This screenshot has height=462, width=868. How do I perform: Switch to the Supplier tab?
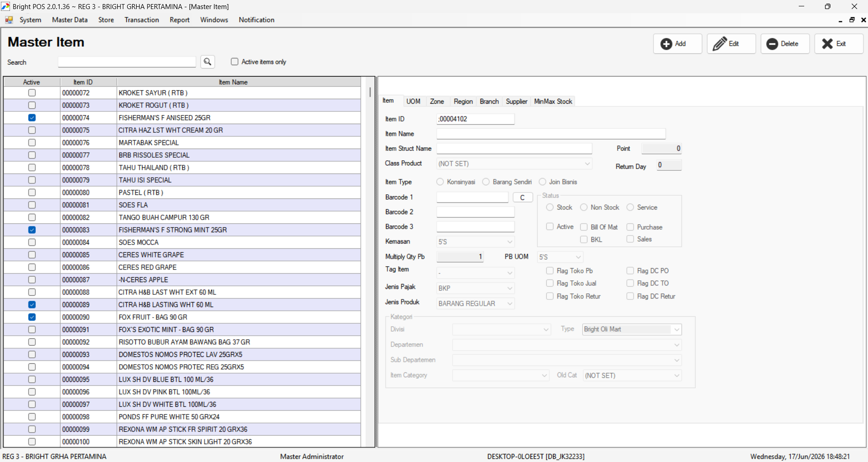[x=516, y=101]
